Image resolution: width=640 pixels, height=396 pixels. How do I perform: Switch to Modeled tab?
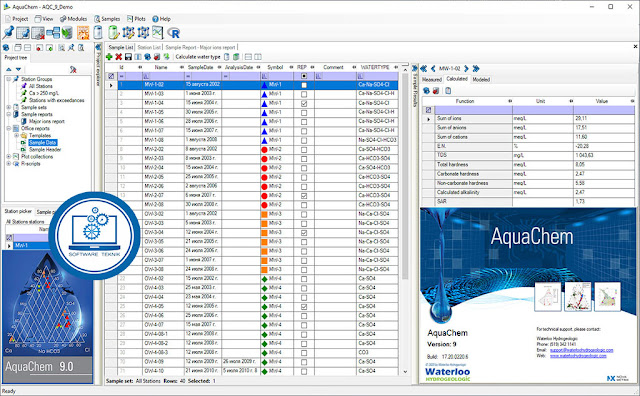pyautogui.click(x=481, y=79)
